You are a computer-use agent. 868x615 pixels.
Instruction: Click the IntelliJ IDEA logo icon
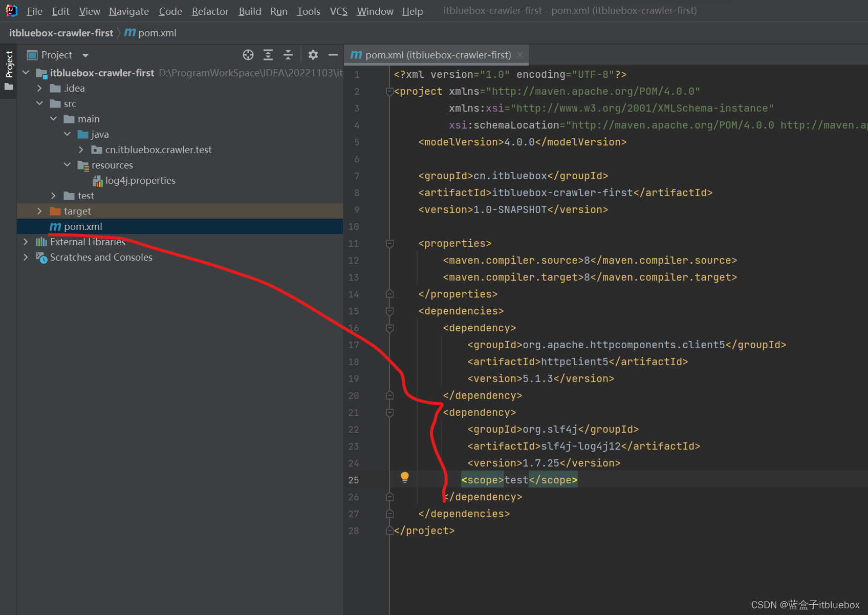(x=11, y=10)
